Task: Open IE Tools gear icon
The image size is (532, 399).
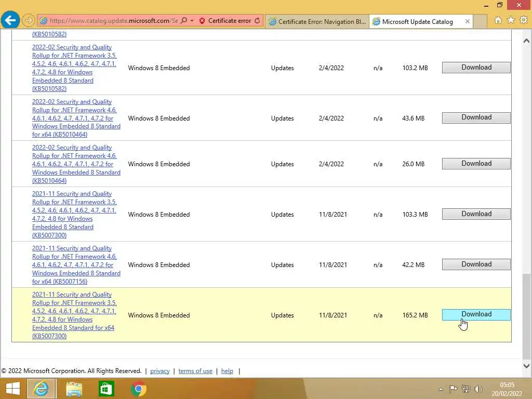Action: 524,20
